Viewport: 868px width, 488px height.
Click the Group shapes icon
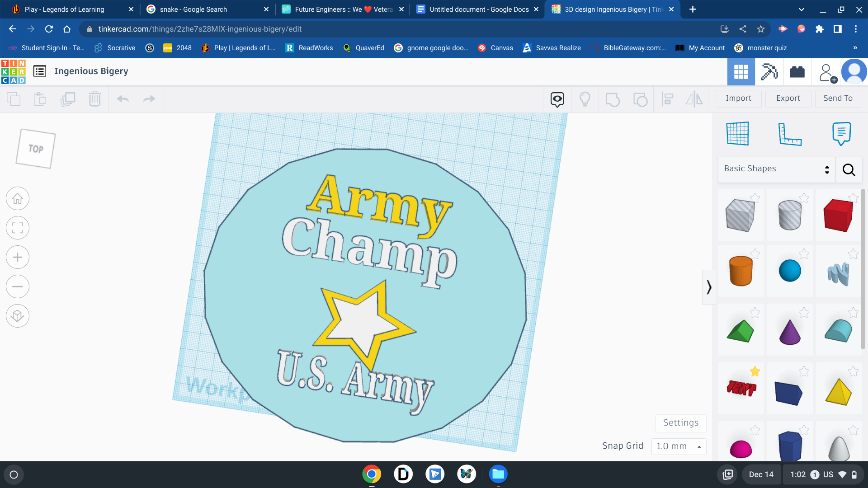613,99
